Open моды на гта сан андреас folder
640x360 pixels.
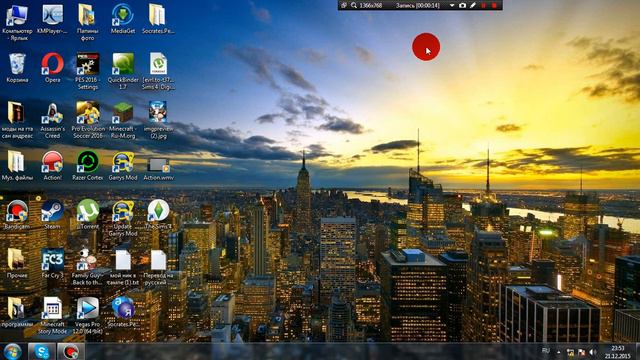coord(17,113)
